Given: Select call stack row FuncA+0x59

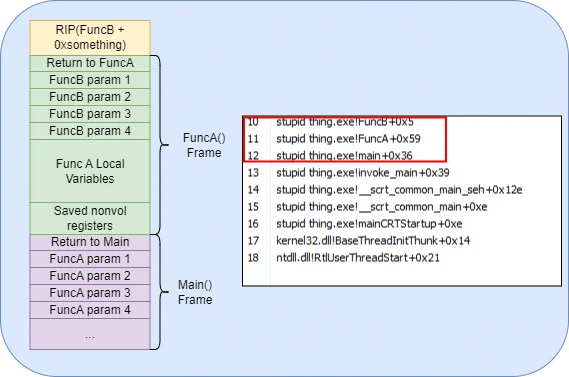Looking at the screenshot, I should coord(402,139).
